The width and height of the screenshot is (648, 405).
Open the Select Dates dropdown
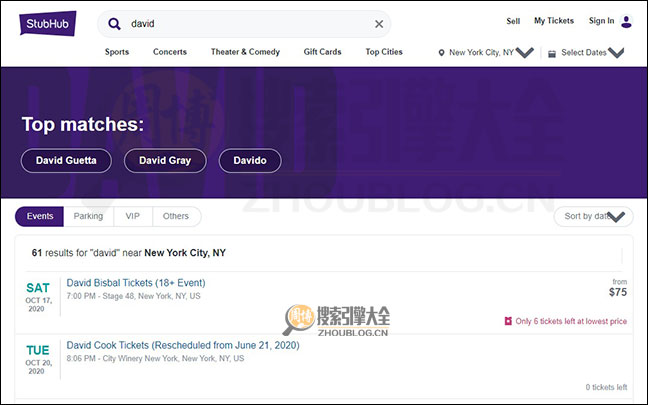tap(616, 52)
